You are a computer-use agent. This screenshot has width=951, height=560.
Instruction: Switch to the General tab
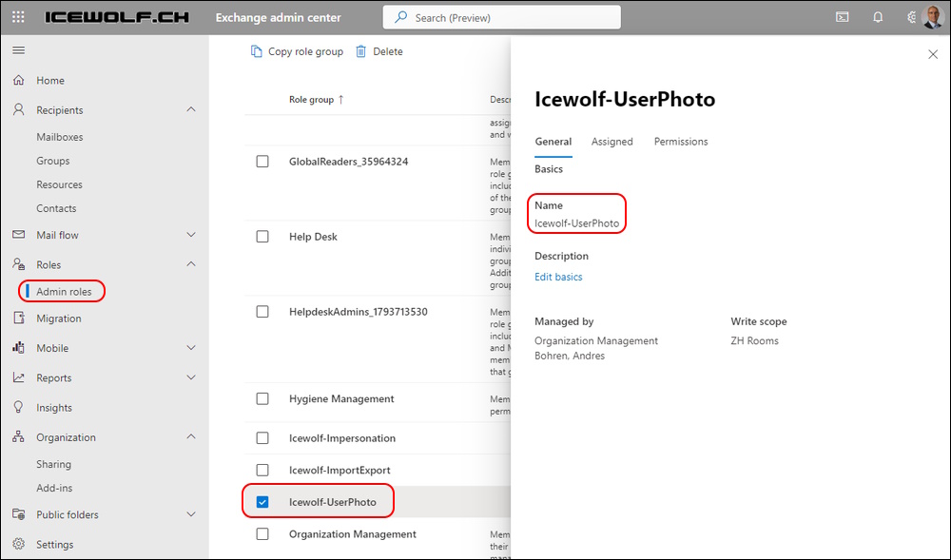(553, 142)
